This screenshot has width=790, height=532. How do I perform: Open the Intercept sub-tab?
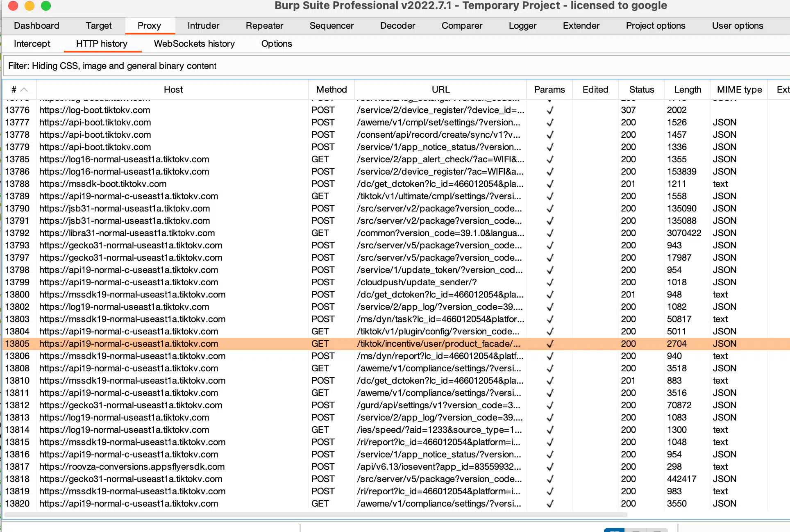click(32, 44)
